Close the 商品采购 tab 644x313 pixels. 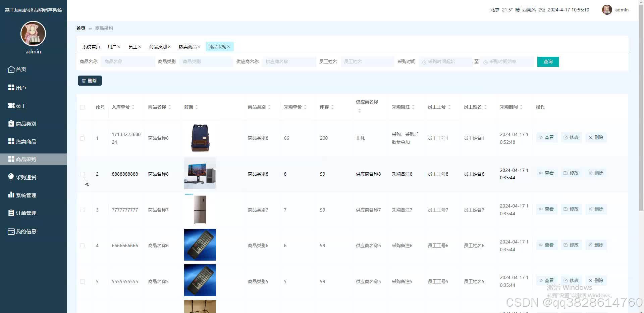pyautogui.click(x=228, y=47)
